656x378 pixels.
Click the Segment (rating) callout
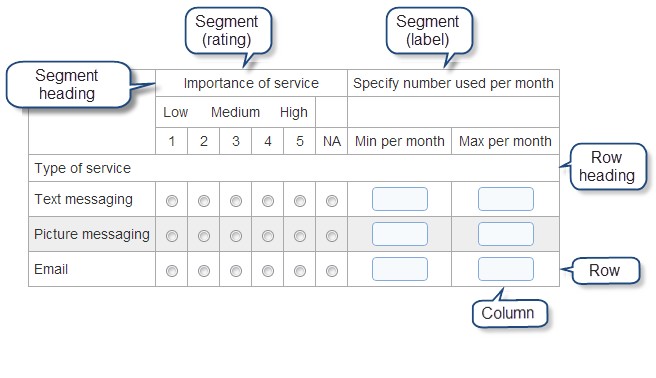pyautogui.click(x=228, y=31)
